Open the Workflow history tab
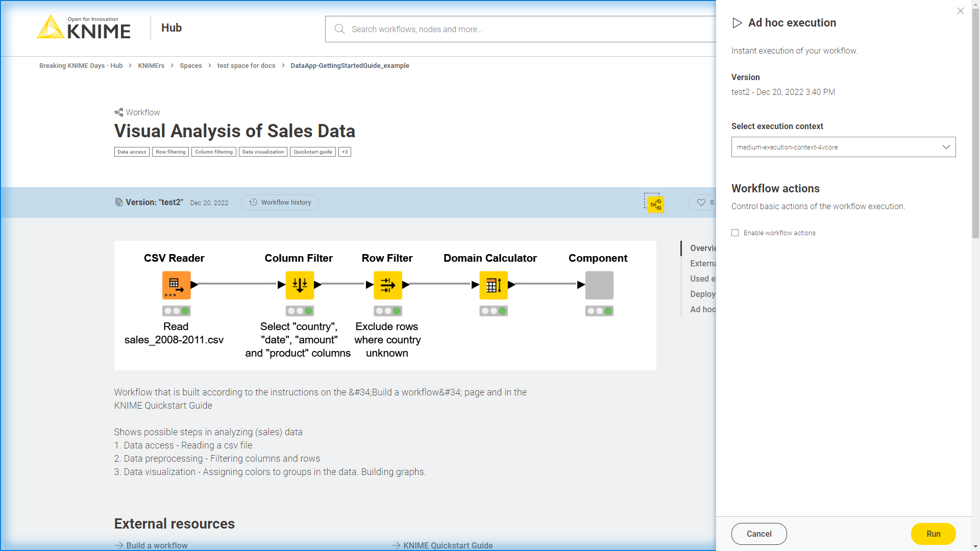The image size is (980, 551). click(x=280, y=203)
